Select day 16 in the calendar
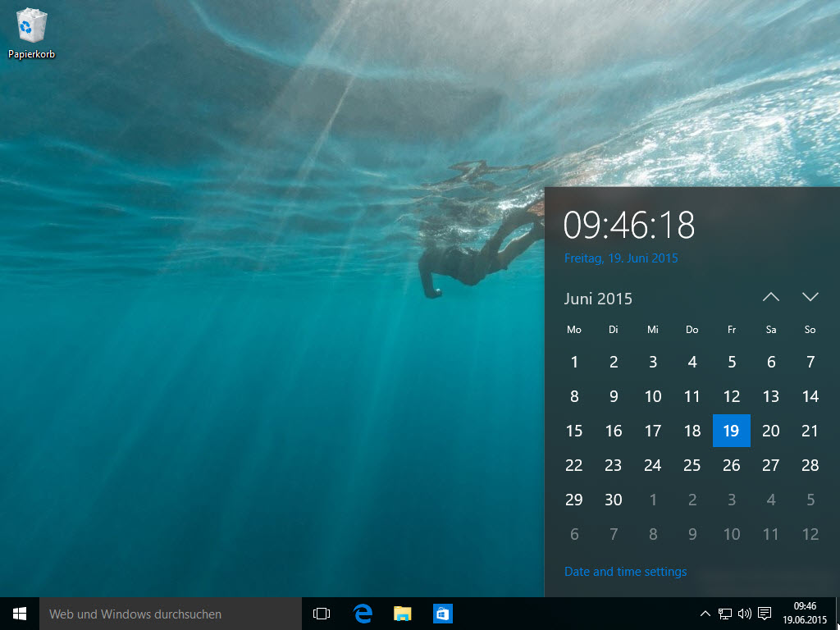 (x=614, y=431)
